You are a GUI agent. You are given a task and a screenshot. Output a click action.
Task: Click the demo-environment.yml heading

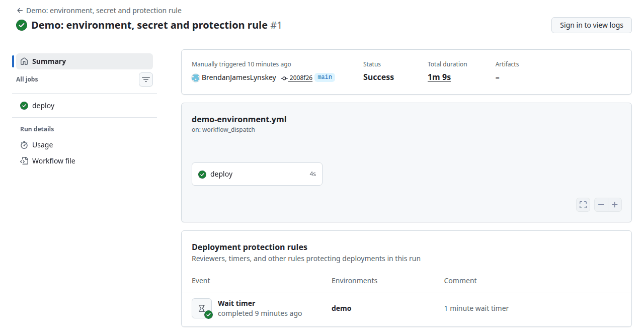pyautogui.click(x=239, y=119)
